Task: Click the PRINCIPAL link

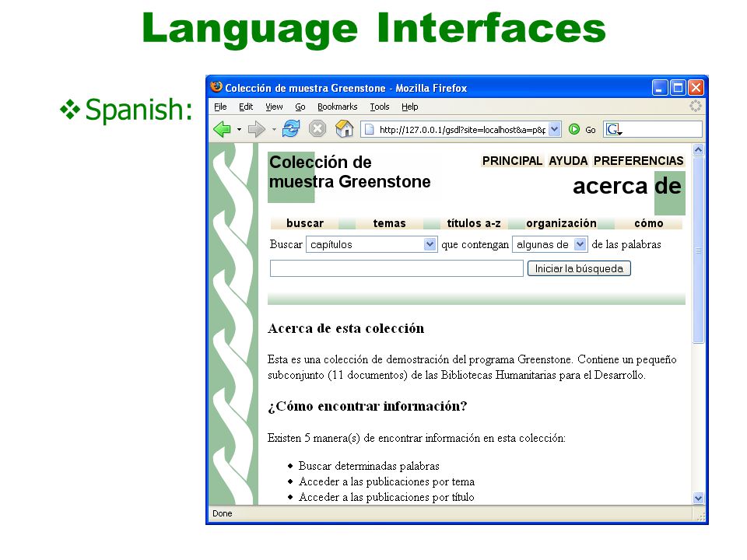Action: click(x=512, y=161)
